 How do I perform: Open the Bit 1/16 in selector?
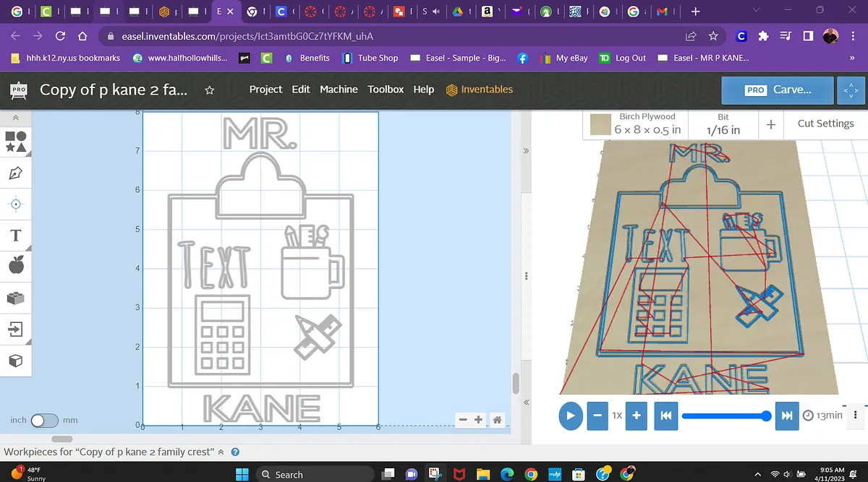[723, 124]
